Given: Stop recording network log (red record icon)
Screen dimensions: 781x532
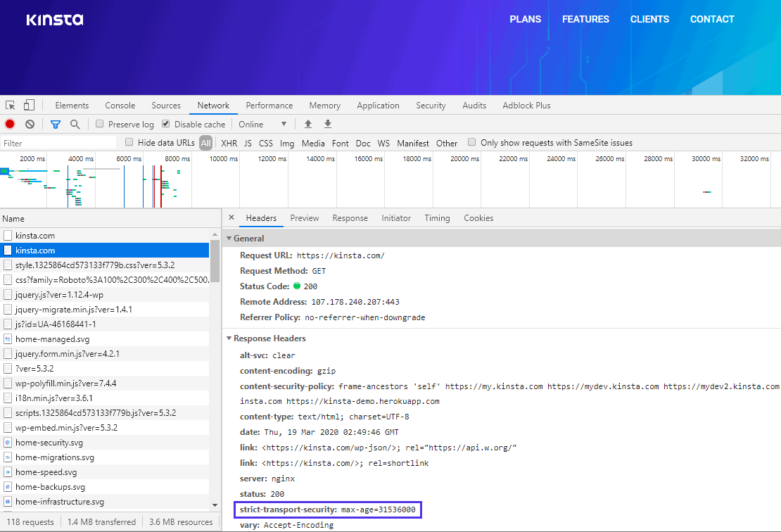Looking at the screenshot, I should [8, 124].
